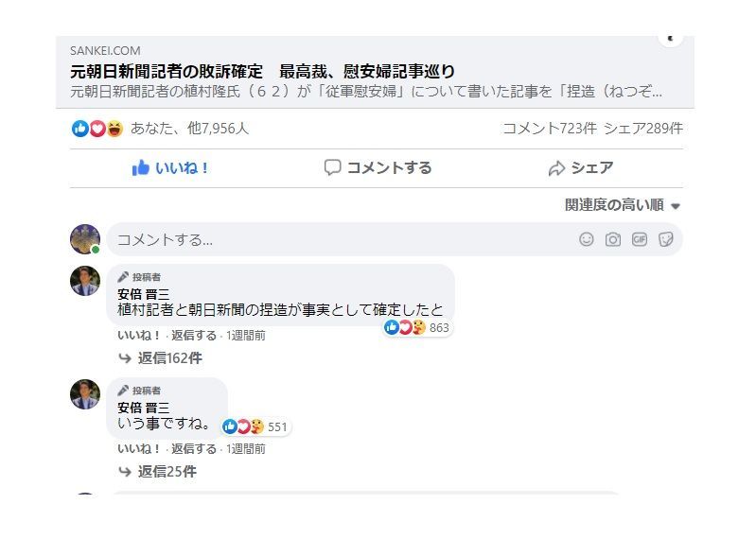This screenshot has height=539, width=756.
Task: Click post reaction emojis next to あなた、他7,956人
Action: pos(97,129)
